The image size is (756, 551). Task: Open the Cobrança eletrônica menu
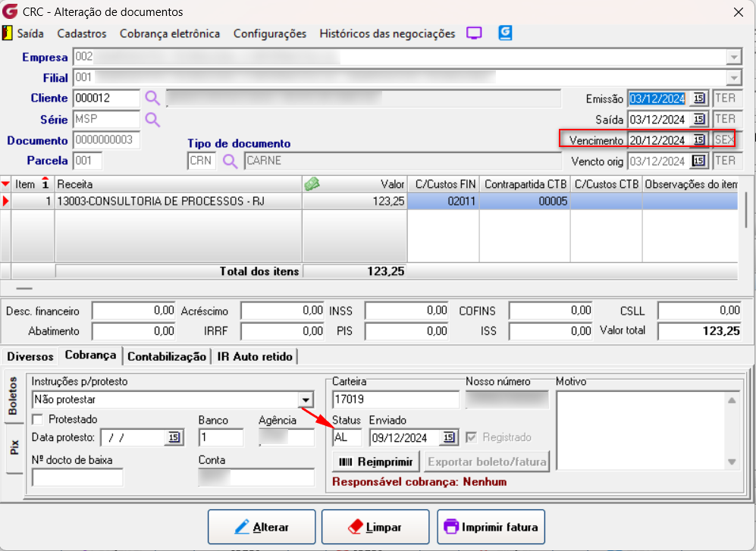[170, 34]
